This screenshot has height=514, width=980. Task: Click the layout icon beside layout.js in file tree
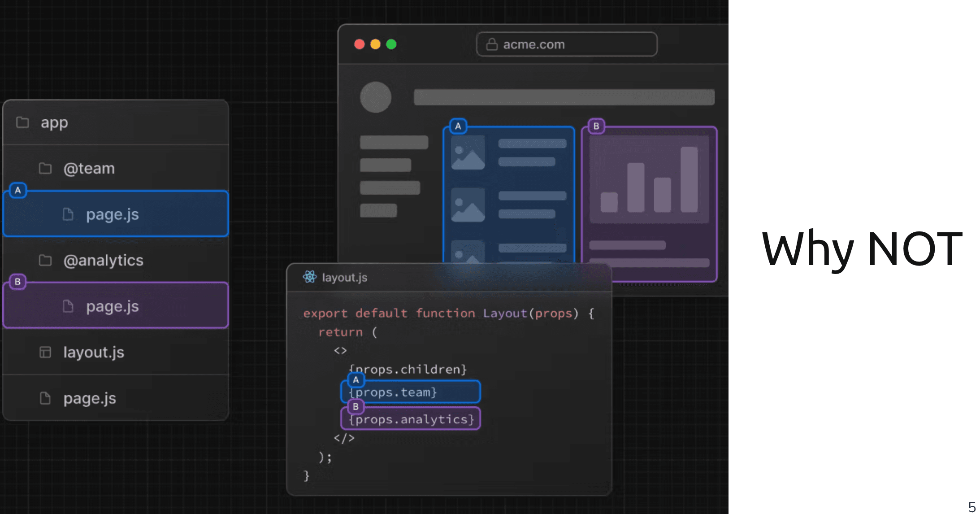pyautogui.click(x=45, y=352)
